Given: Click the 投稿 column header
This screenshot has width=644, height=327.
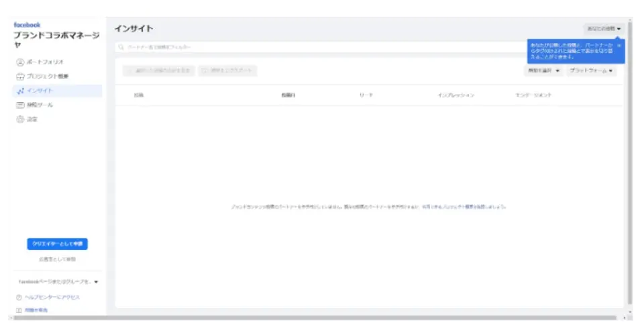Looking at the screenshot, I should point(139,95).
